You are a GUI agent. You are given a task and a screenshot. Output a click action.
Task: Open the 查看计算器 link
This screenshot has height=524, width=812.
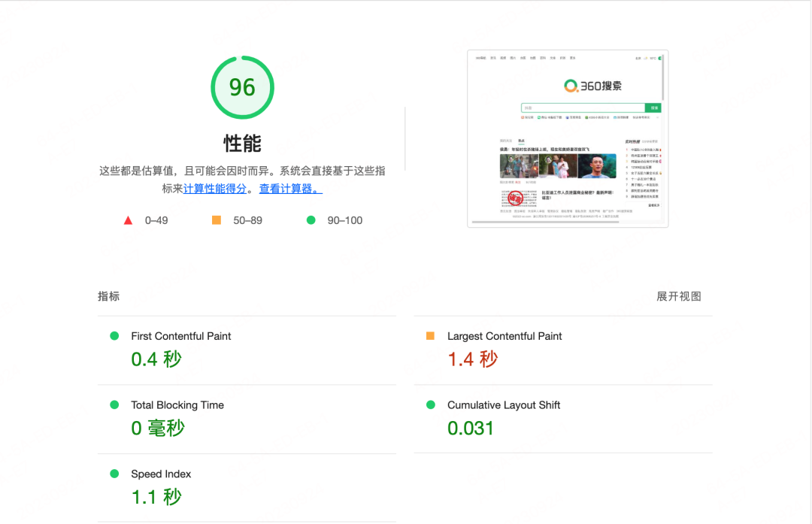290,189
